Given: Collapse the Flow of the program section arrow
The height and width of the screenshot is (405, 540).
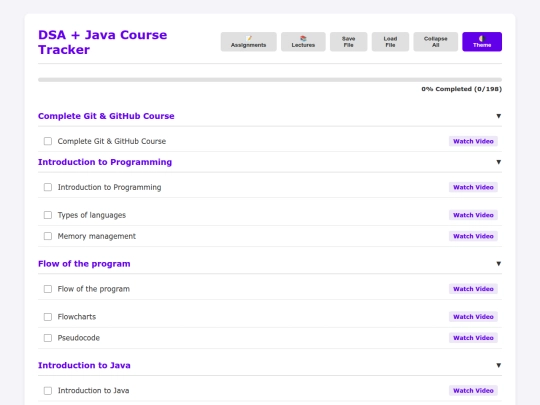Looking at the screenshot, I should (x=498, y=264).
